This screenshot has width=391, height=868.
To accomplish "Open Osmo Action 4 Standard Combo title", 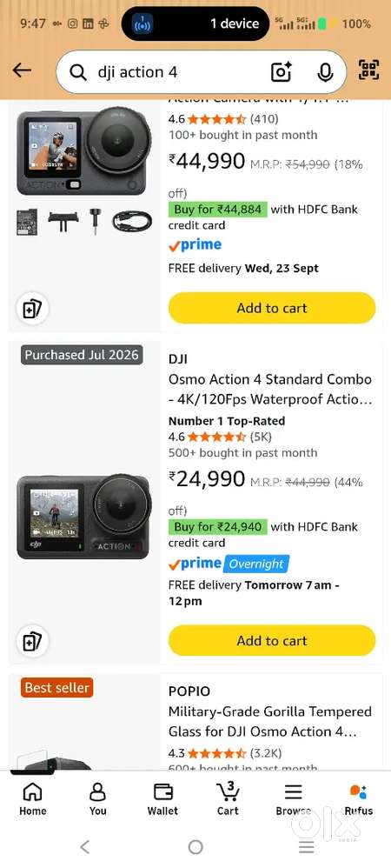I will click(x=270, y=389).
